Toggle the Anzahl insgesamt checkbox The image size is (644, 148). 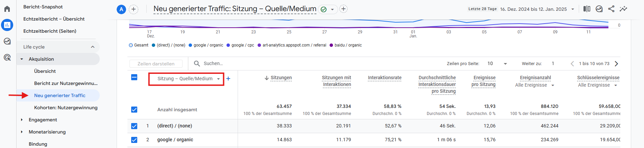point(134,110)
